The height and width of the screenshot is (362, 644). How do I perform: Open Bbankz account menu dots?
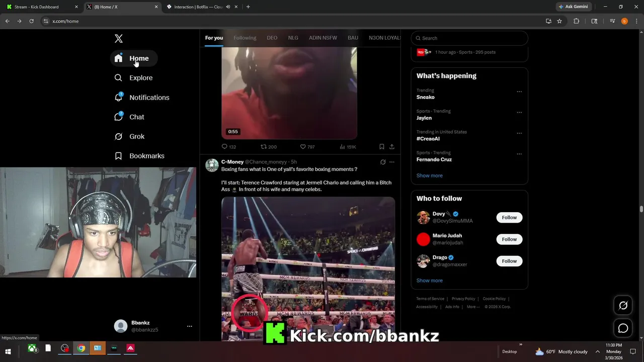(190, 326)
